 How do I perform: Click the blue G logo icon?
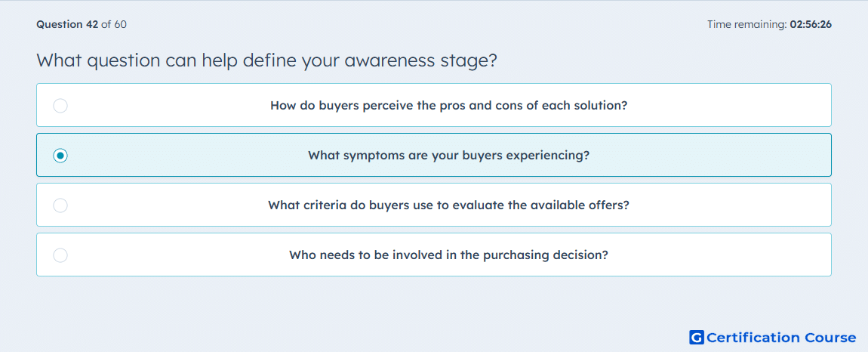pos(697,337)
